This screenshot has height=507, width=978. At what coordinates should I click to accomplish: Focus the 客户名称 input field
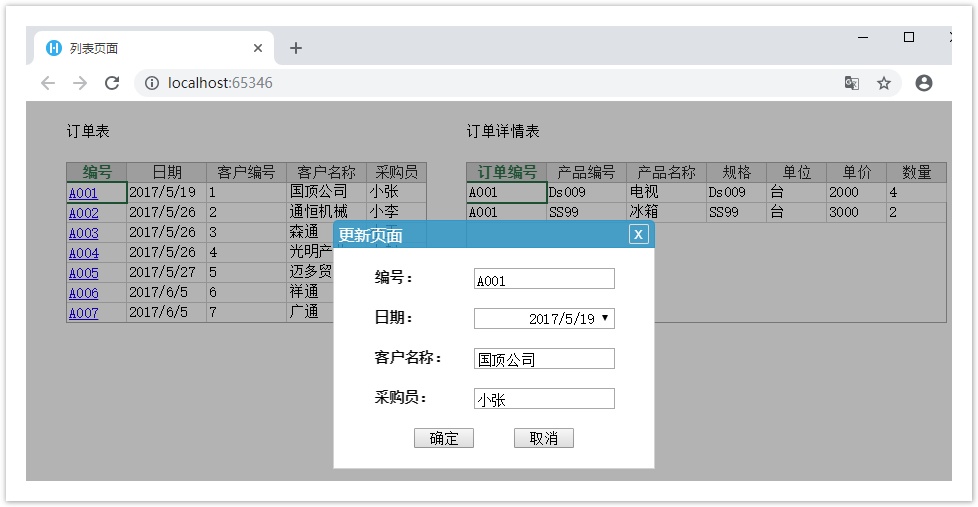544,359
